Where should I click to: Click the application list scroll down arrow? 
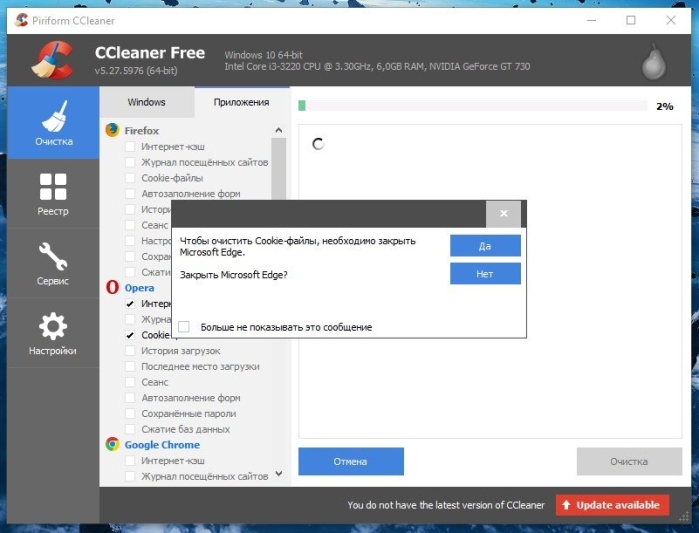coord(279,473)
